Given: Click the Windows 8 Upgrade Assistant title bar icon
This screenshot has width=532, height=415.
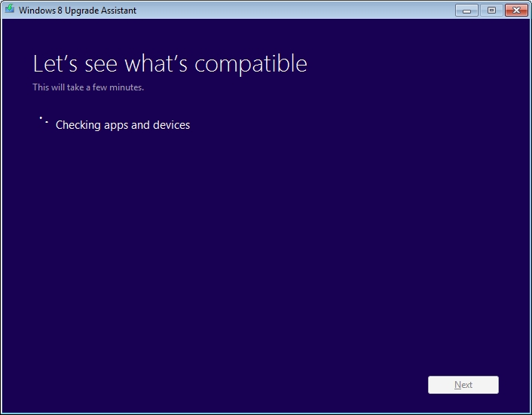Looking at the screenshot, I should coord(10,10).
